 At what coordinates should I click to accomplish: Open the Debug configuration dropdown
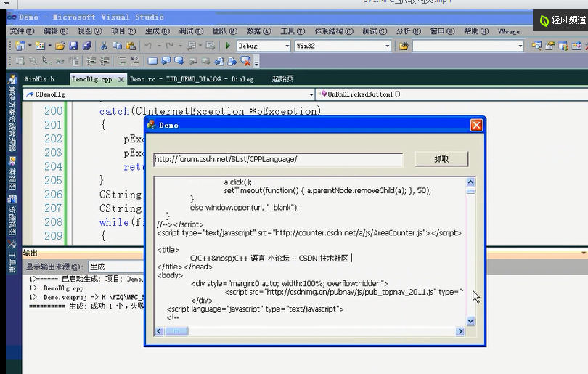[287, 46]
